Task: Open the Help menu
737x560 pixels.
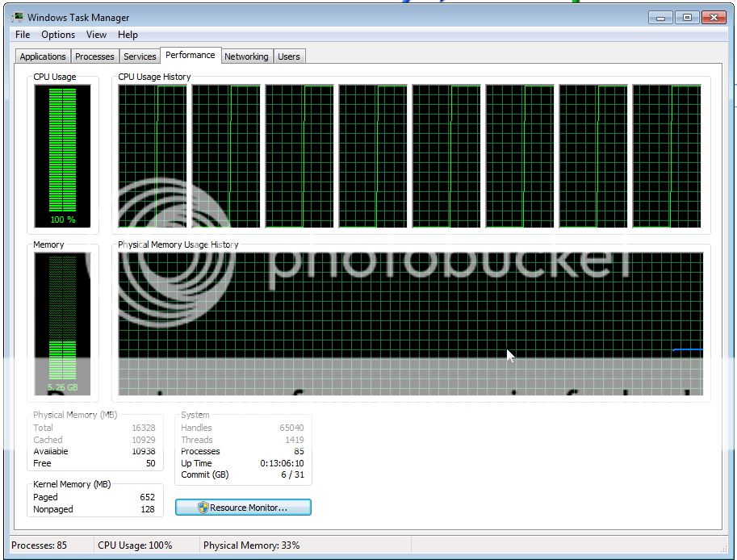Action: pyautogui.click(x=128, y=35)
